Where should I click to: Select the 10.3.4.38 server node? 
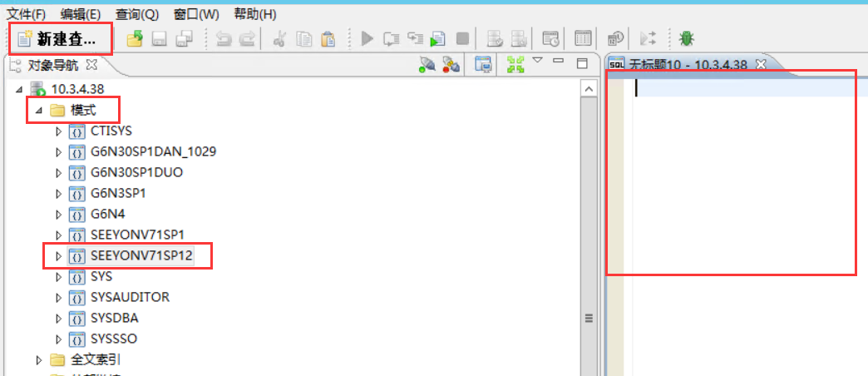77,88
